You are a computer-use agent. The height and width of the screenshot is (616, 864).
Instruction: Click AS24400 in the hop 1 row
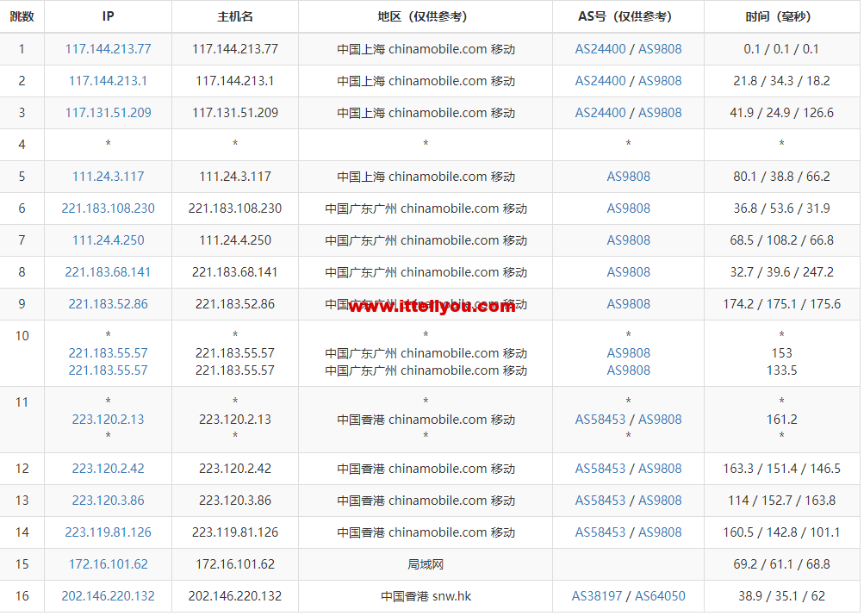click(x=600, y=49)
